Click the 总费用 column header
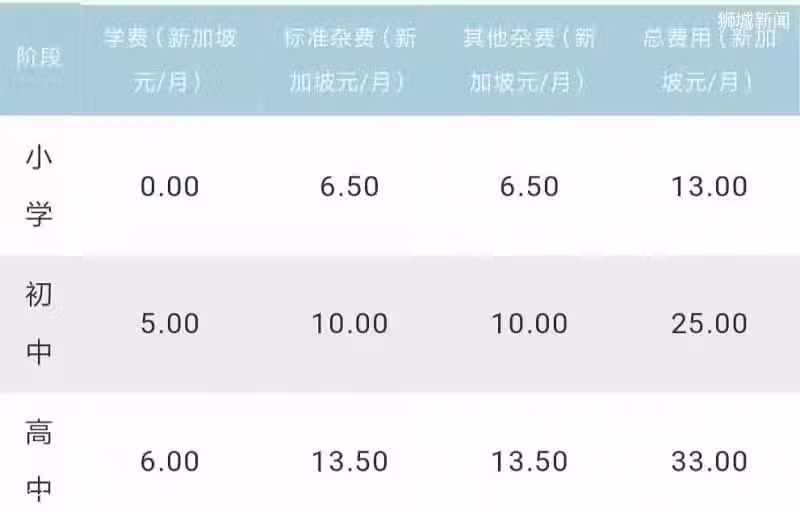The width and height of the screenshot is (800, 512). [x=709, y=60]
